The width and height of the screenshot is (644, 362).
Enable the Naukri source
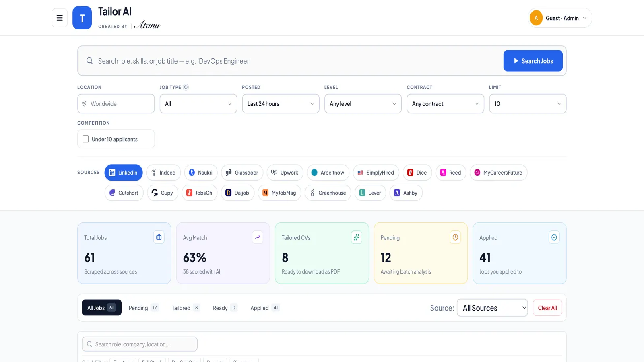(x=201, y=173)
